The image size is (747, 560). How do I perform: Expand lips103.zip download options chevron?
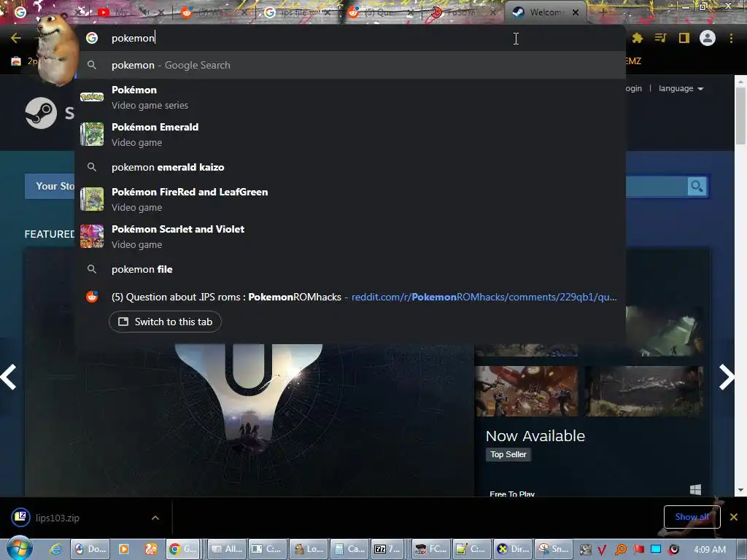click(x=155, y=518)
